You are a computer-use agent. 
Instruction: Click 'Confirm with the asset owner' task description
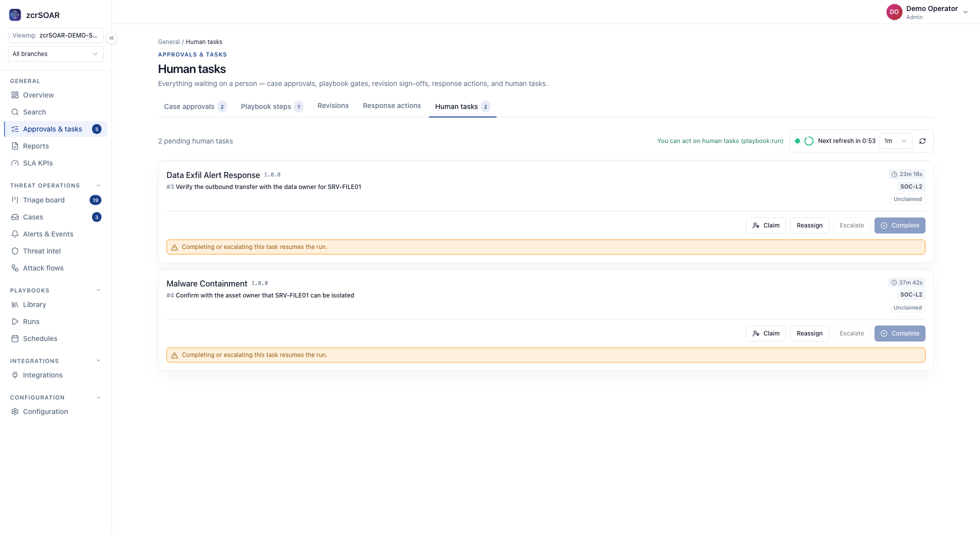(265, 295)
